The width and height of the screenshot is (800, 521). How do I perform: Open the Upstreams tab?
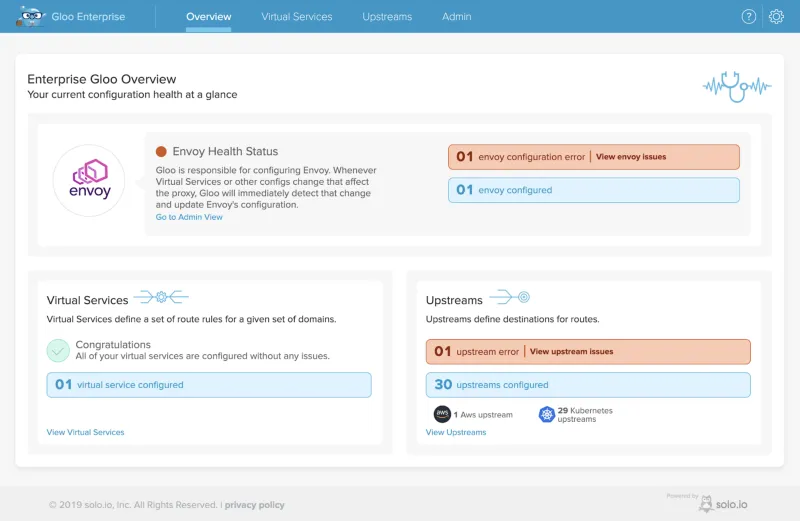(x=387, y=16)
